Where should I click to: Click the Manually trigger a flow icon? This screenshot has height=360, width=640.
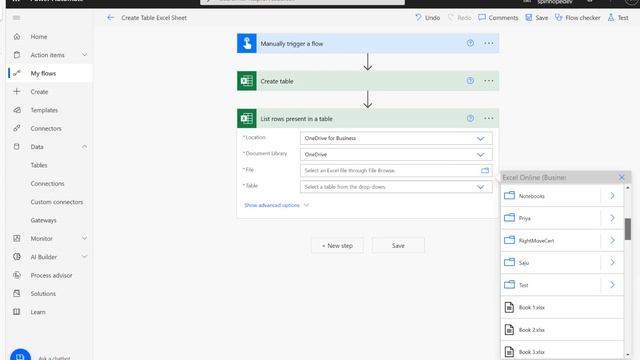click(x=247, y=43)
